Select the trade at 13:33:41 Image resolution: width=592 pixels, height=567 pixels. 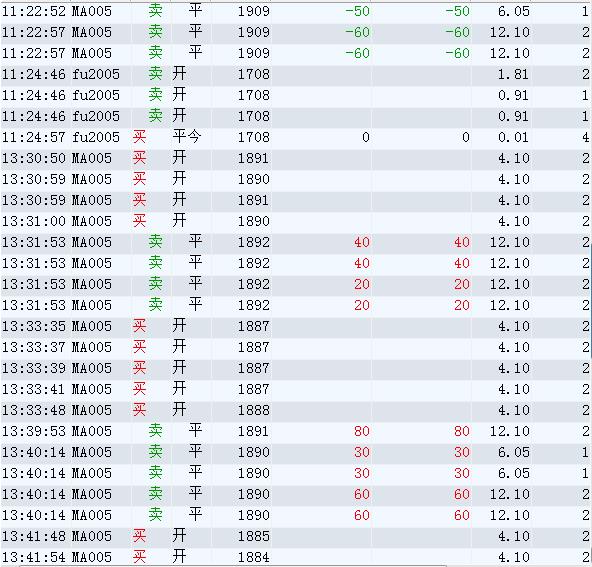296,389
